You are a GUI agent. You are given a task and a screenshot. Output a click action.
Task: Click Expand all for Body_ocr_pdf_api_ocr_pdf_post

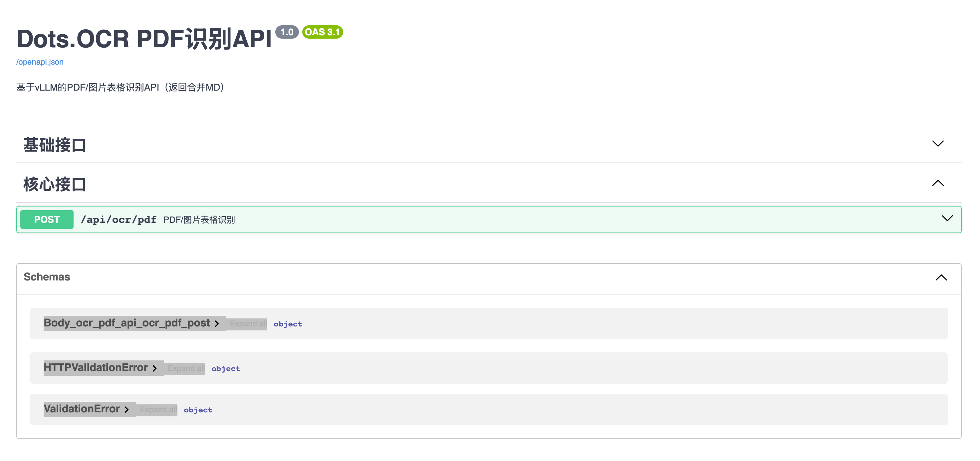pyautogui.click(x=248, y=324)
